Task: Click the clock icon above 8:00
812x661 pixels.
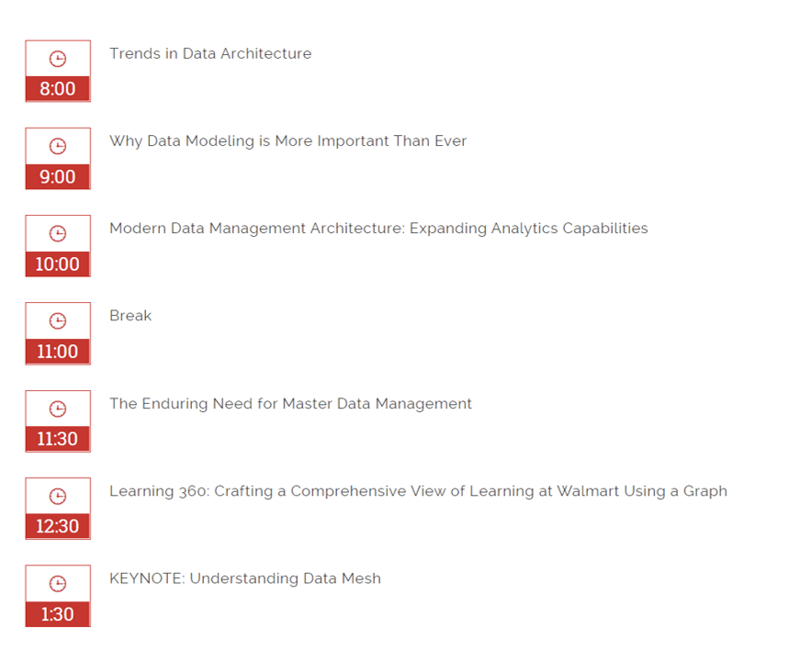Action: [58, 59]
